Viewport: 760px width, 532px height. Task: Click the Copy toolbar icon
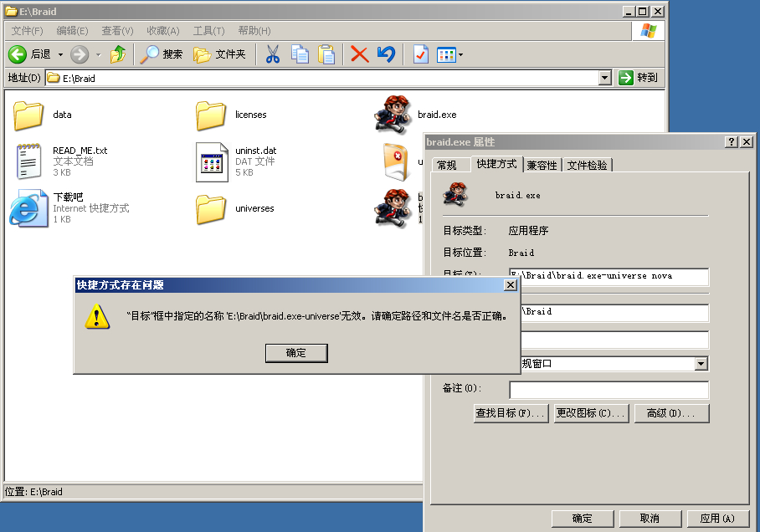tap(300, 54)
